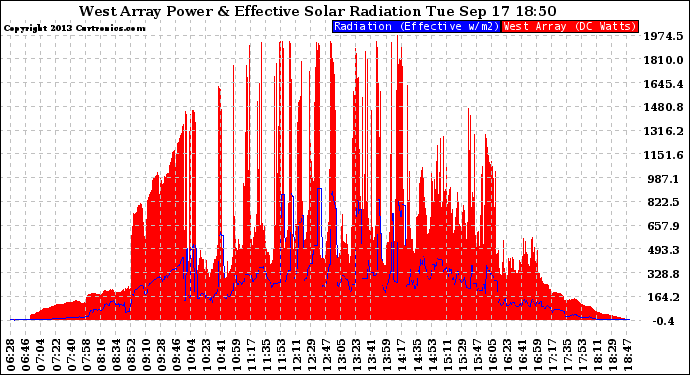
Task: Click the 17:53 time label
Action: (581, 354)
